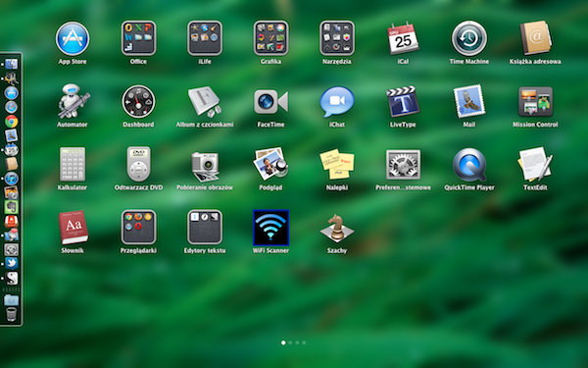Launch WiFi Scanner
Viewport: 588px width, 368px height.
pyautogui.click(x=270, y=228)
